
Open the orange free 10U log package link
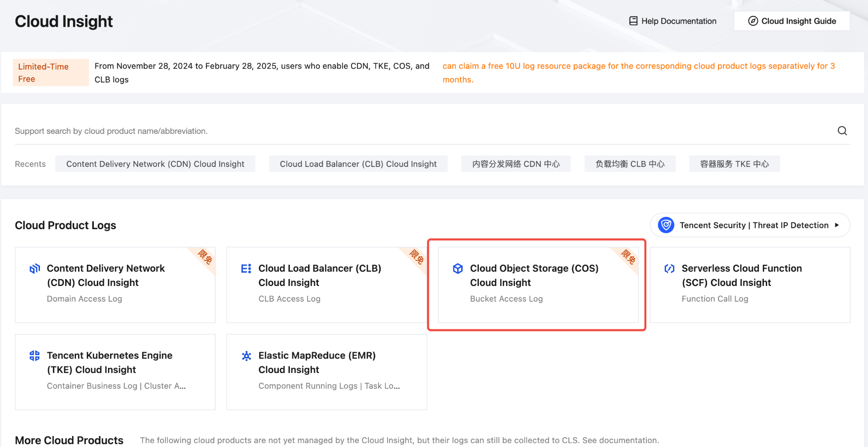pyautogui.click(x=638, y=66)
